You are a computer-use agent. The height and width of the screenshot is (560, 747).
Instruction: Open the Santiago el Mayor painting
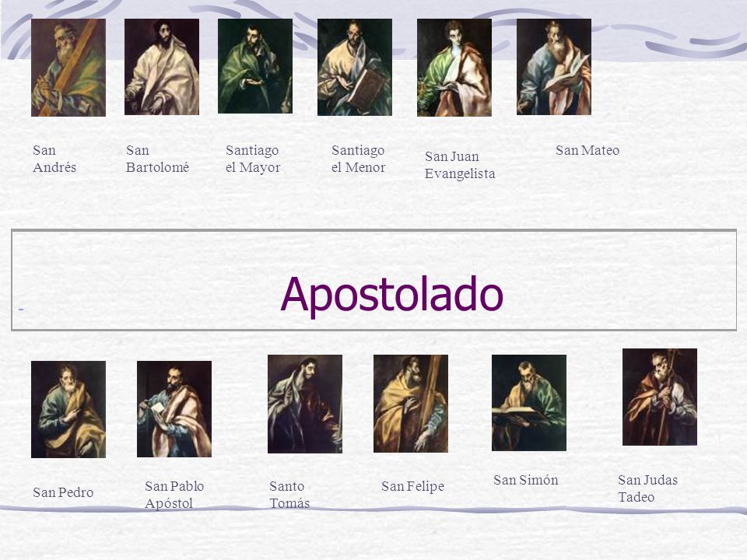coord(255,66)
